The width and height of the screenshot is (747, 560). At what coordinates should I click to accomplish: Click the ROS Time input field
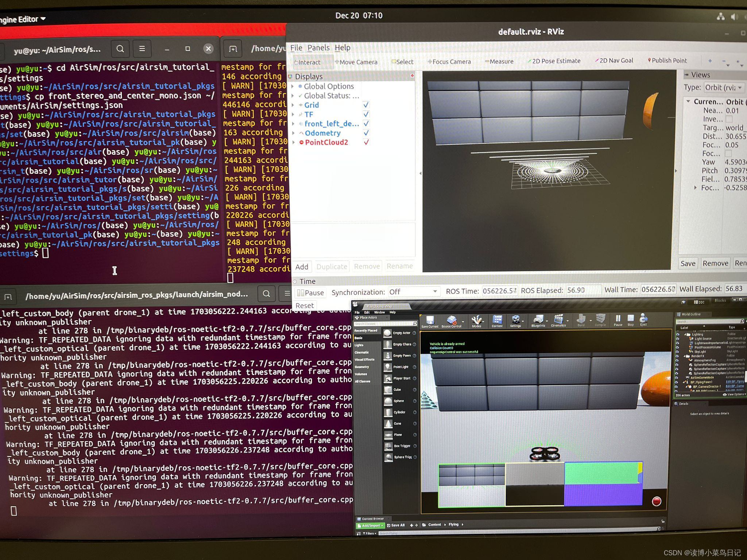[499, 291]
